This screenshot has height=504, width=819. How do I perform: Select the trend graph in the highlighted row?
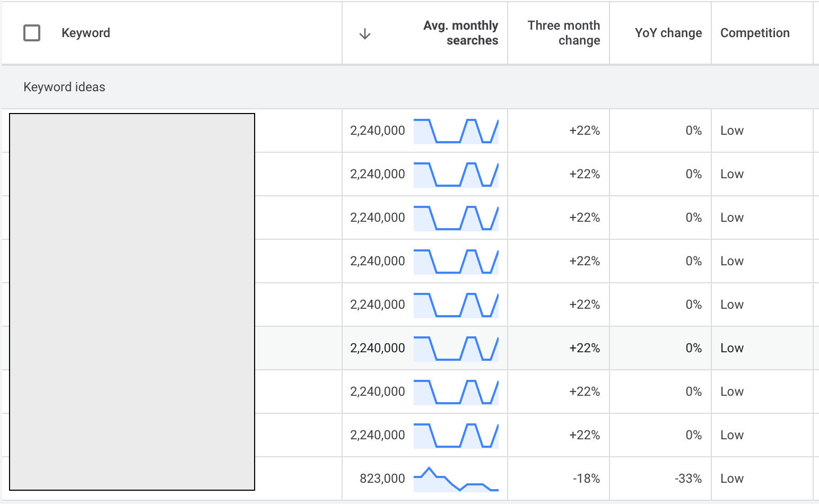(456, 347)
